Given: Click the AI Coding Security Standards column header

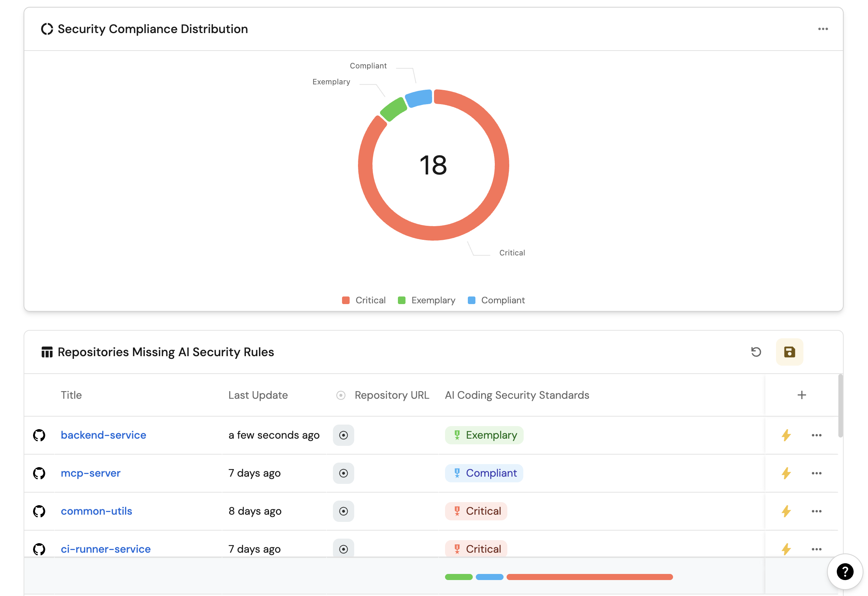Looking at the screenshot, I should (517, 395).
